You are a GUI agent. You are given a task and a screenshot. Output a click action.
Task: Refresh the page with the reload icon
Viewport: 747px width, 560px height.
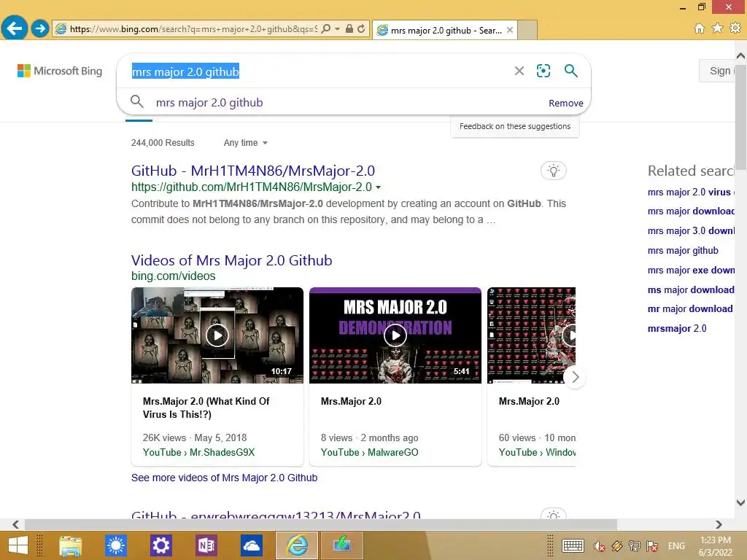(x=361, y=28)
